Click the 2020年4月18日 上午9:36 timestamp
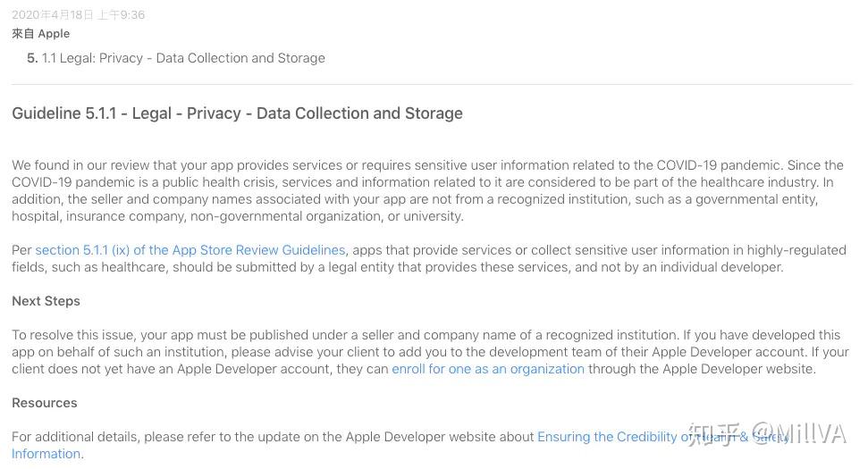This screenshot has width=868, height=469. tap(79, 15)
